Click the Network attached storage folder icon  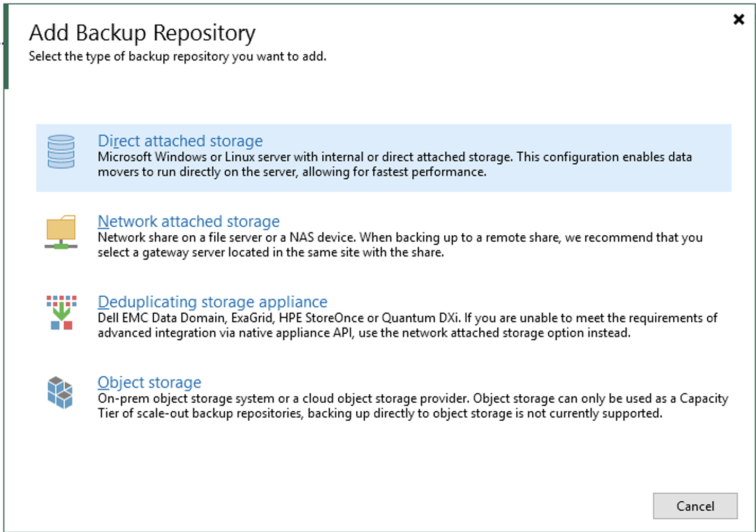click(x=61, y=232)
